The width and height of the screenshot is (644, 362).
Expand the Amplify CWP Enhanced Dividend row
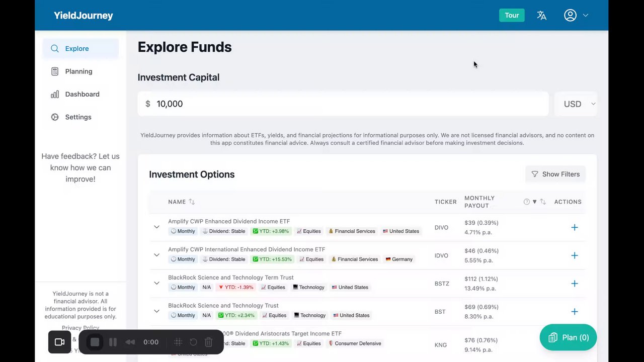156,227
